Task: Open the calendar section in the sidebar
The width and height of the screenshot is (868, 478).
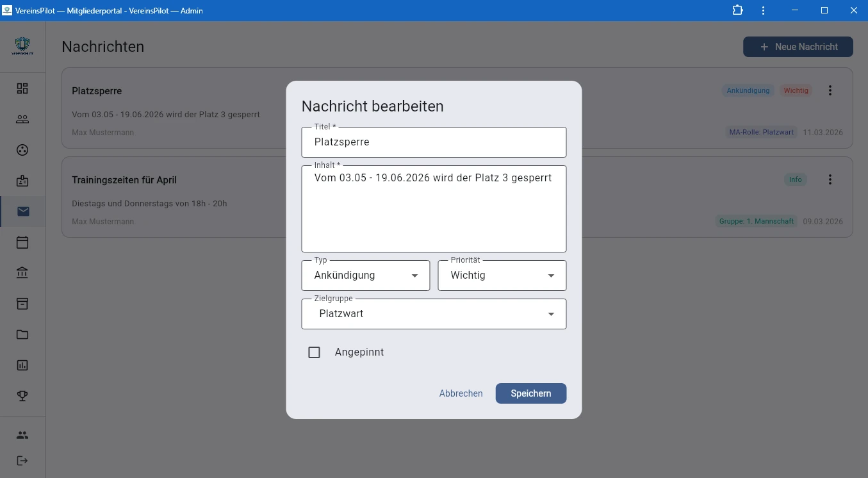Action: pyautogui.click(x=22, y=242)
